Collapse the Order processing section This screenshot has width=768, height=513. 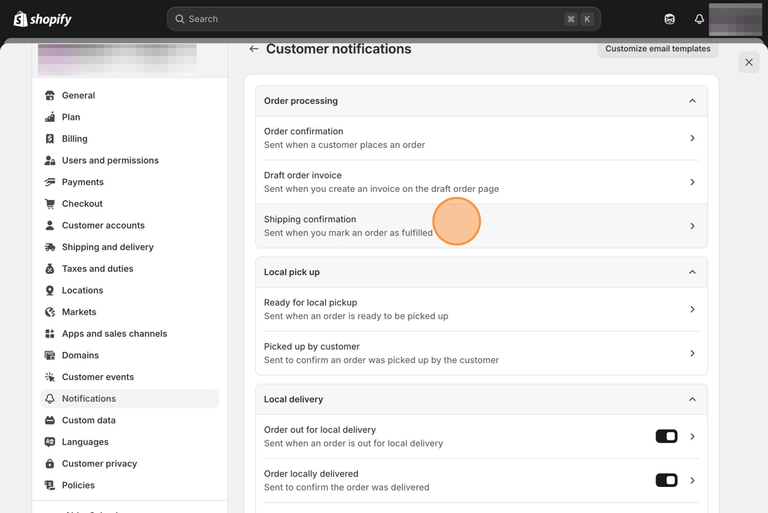[x=692, y=101]
